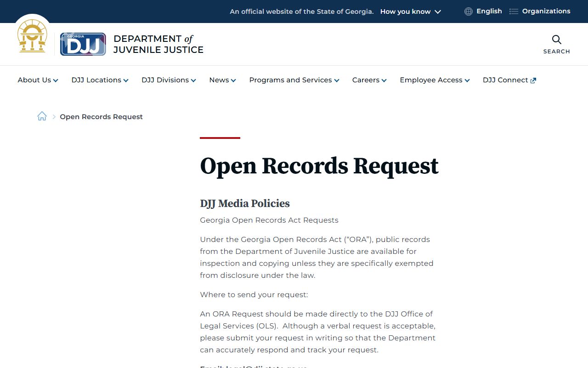
Task: Click the Open Records Request page heading
Action: tap(319, 166)
